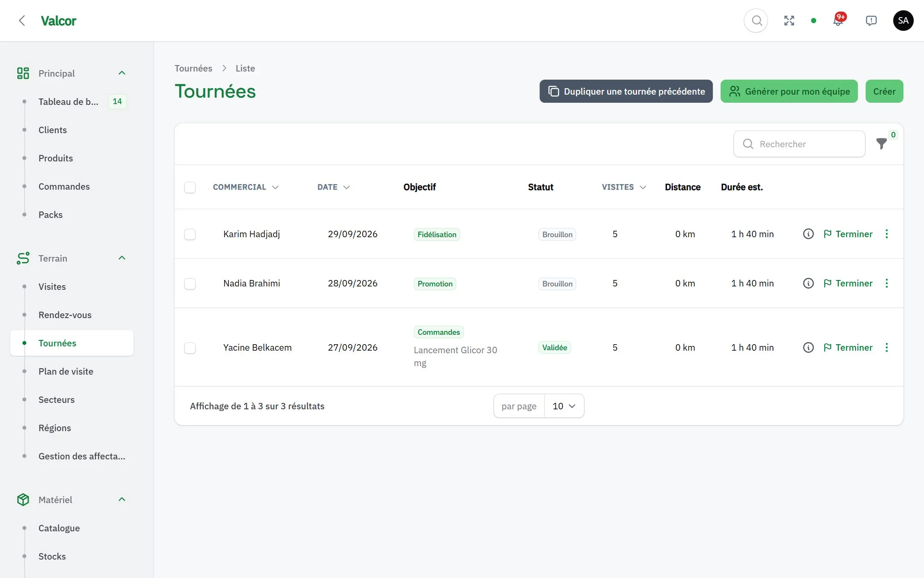Click the Principal section grid icon

23,73
